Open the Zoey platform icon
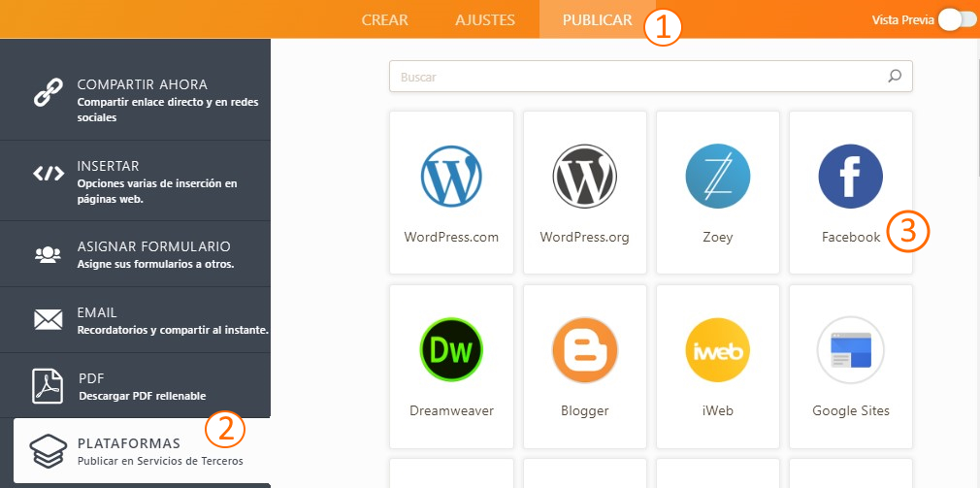The height and width of the screenshot is (488, 980). pyautogui.click(x=717, y=177)
